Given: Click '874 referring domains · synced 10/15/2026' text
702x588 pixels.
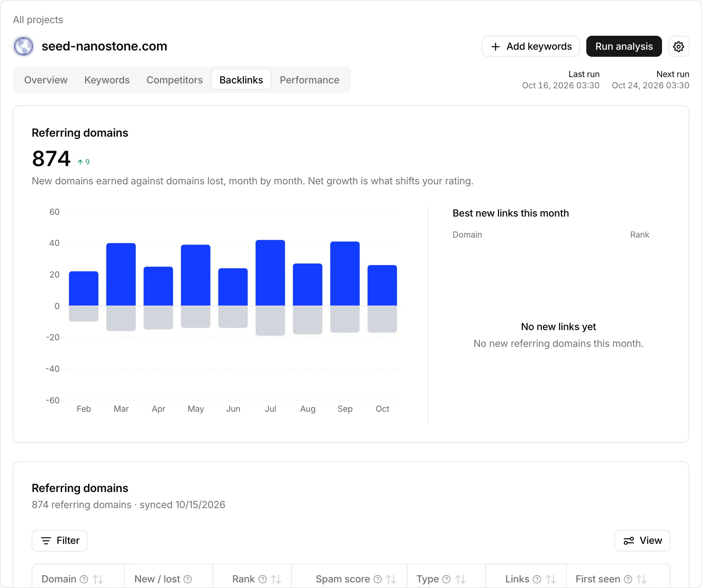Looking at the screenshot, I should click(128, 505).
